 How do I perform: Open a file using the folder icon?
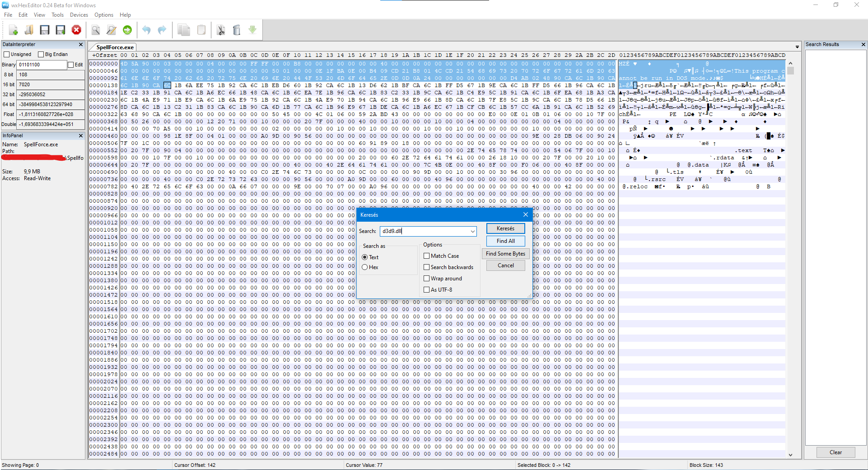[29, 30]
